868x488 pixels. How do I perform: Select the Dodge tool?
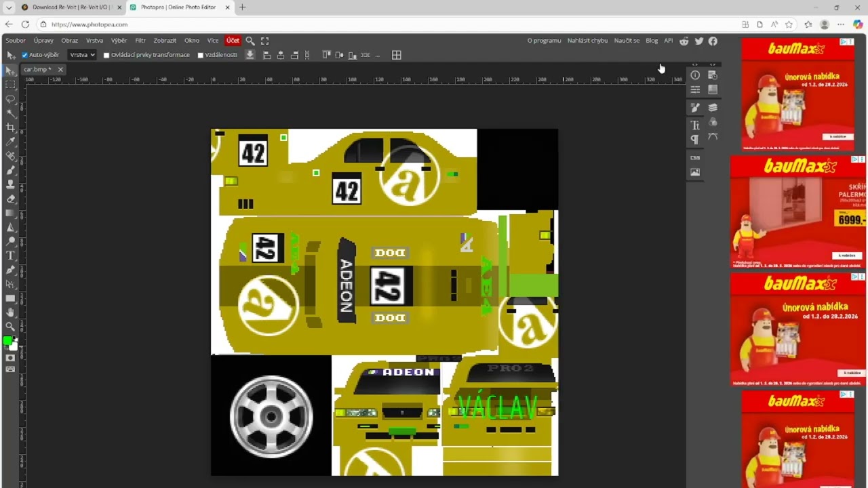coord(10,241)
